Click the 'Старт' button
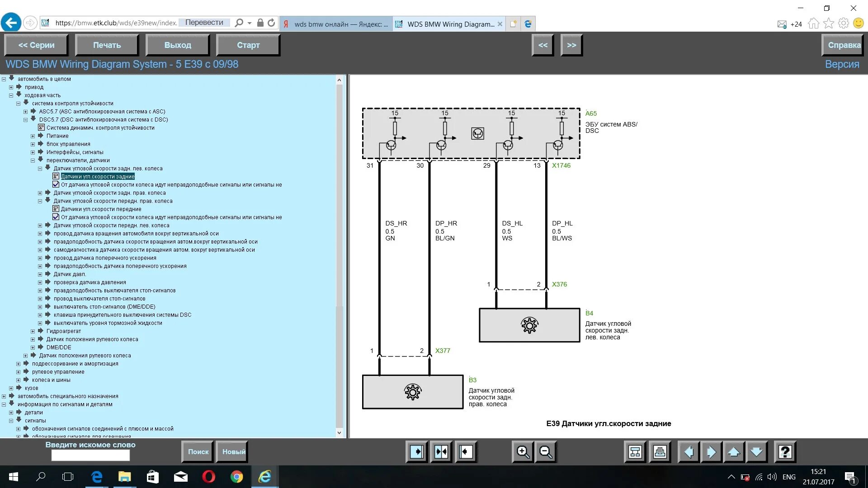Viewport: 868px width, 488px height. pyautogui.click(x=248, y=45)
